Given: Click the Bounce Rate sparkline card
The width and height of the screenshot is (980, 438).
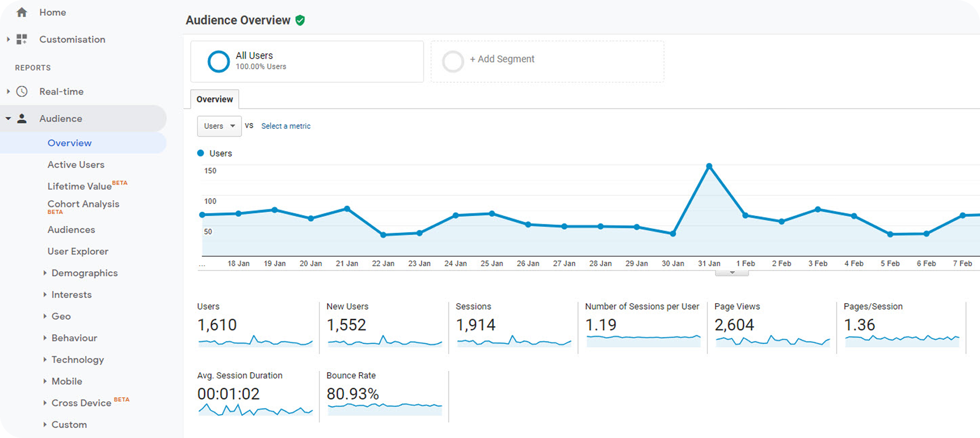Looking at the screenshot, I should tap(384, 395).
